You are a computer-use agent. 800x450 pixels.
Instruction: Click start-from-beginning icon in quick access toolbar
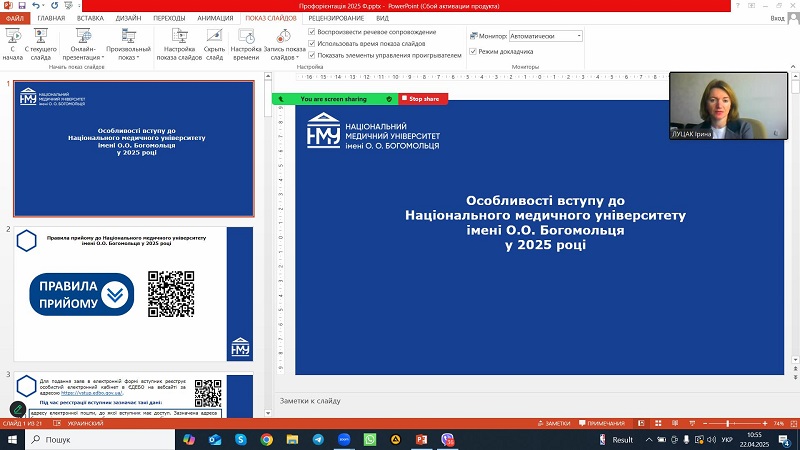pyautogui.click(x=68, y=6)
